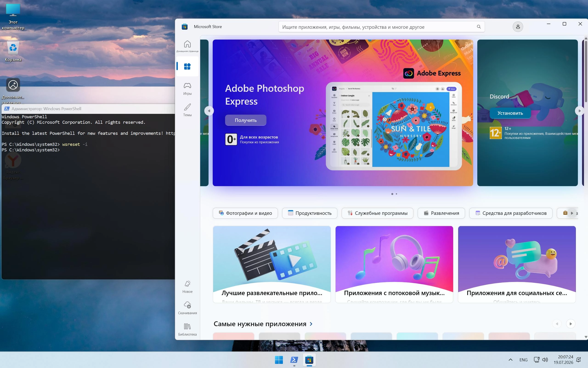588x368 pixels.
Task: Click the 12+ age rating badge for Discord
Action: [496, 133]
